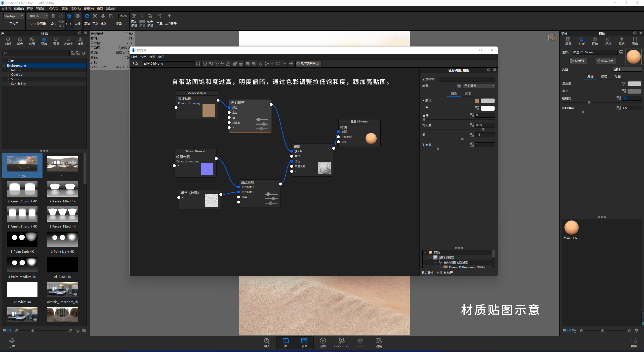Click the 上色 white color swatch
This screenshot has width=644, height=352.
pyautogui.click(x=487, y=108)
